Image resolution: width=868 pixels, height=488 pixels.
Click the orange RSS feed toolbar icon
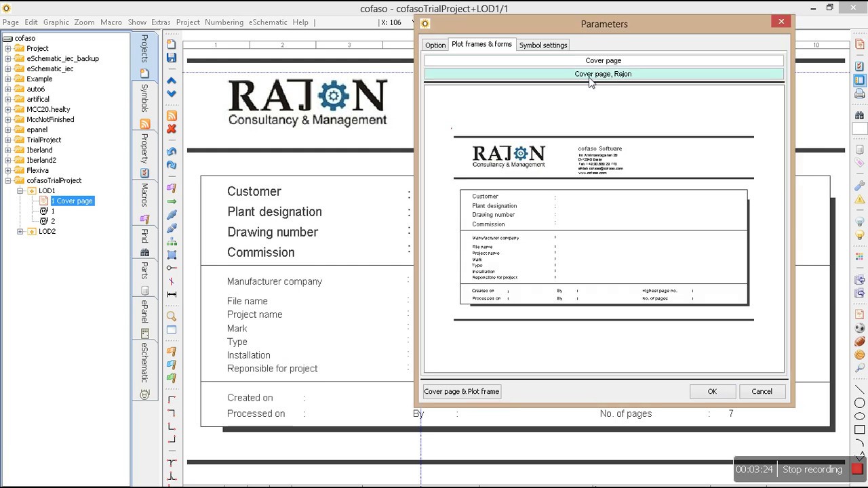click(172, 115)
